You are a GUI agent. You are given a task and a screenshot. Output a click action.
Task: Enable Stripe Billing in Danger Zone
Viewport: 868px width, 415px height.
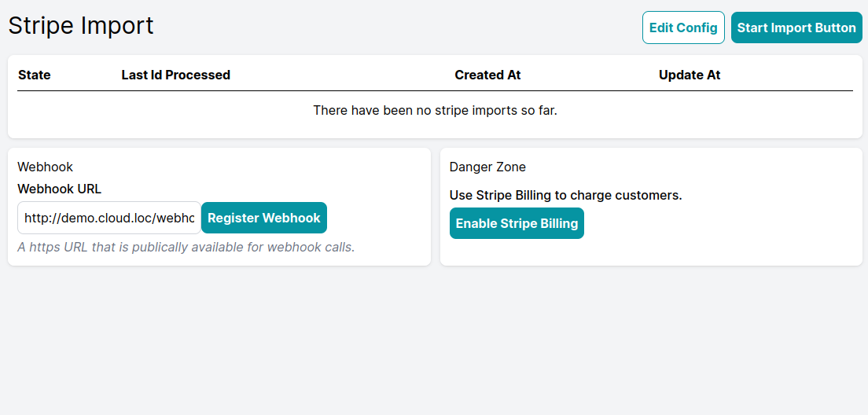click(517, 223)
